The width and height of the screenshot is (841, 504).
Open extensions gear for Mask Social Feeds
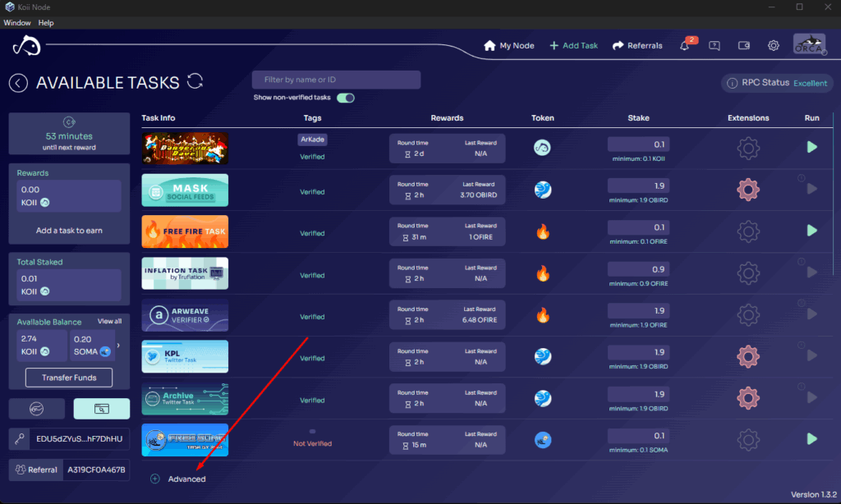click(x=748, y=190)
